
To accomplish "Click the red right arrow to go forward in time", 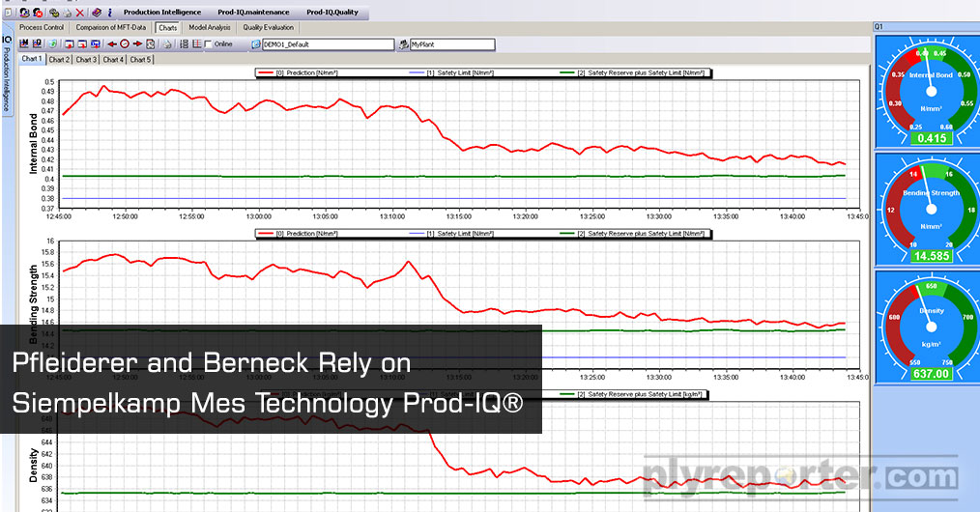I will click(137, 44).
